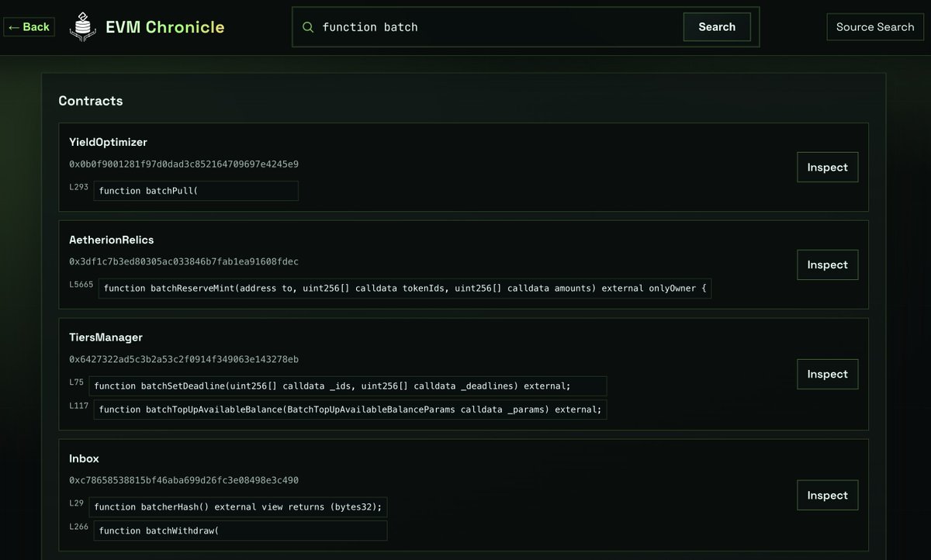Click line number L117
Screen dimensions: 931x560
click(79, 406)
